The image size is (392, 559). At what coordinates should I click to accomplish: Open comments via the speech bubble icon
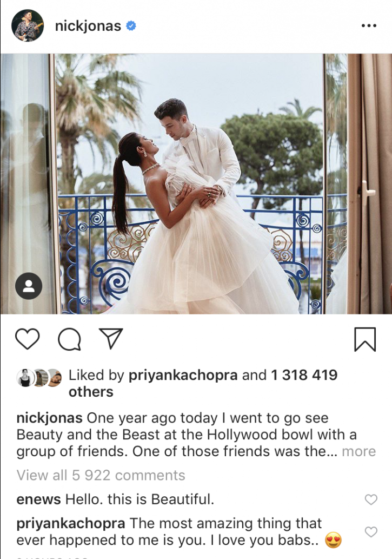(x=69, y=339)
